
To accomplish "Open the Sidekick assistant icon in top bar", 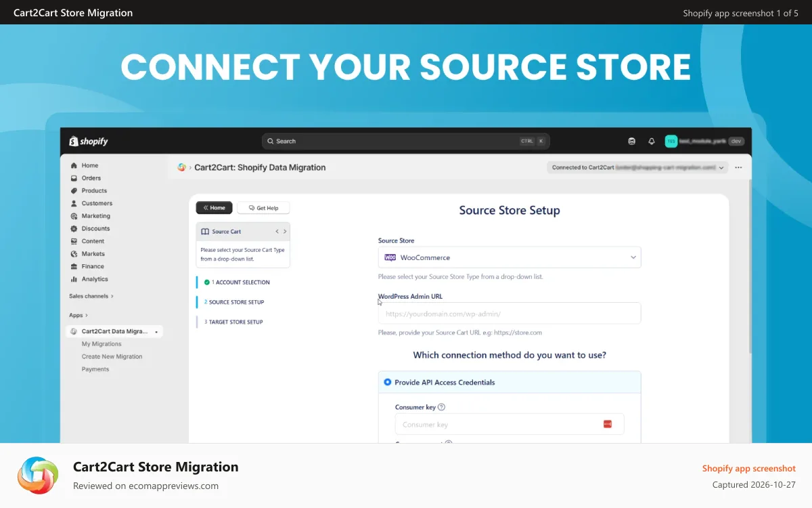I will point(631,141).
